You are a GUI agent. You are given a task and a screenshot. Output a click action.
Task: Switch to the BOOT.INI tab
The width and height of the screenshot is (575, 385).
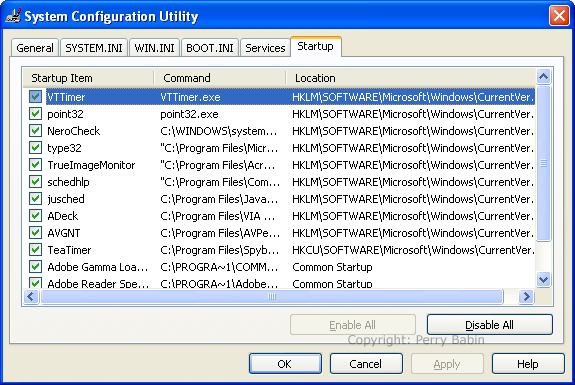pyautogui.click(x=210, y=48)
